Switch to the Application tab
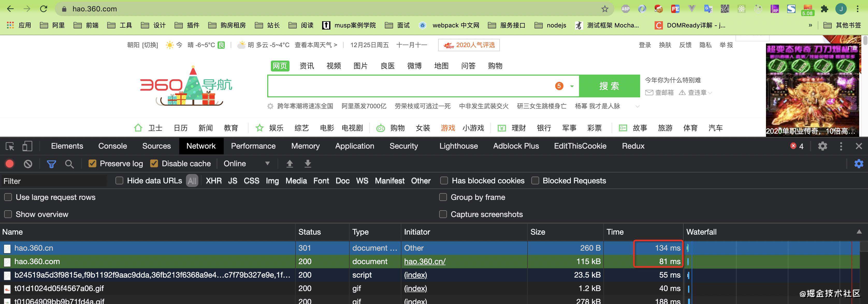868x304 pixels. (x=355, y=146)
